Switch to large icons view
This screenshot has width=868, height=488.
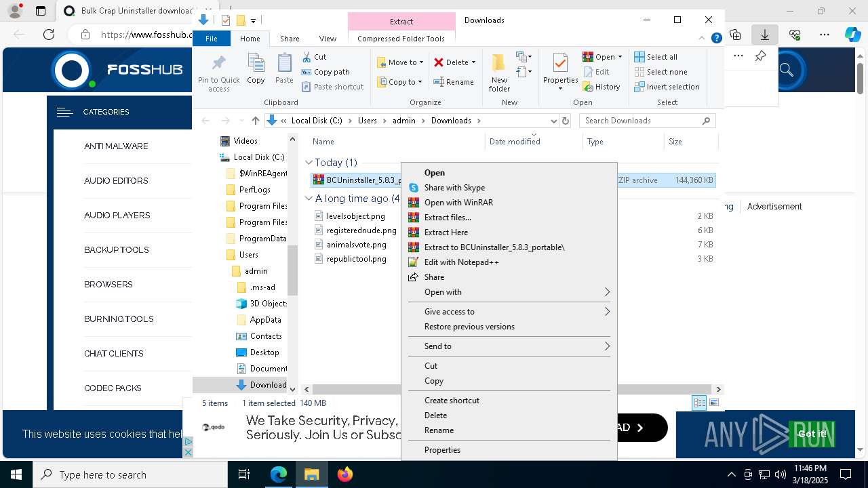713,403
